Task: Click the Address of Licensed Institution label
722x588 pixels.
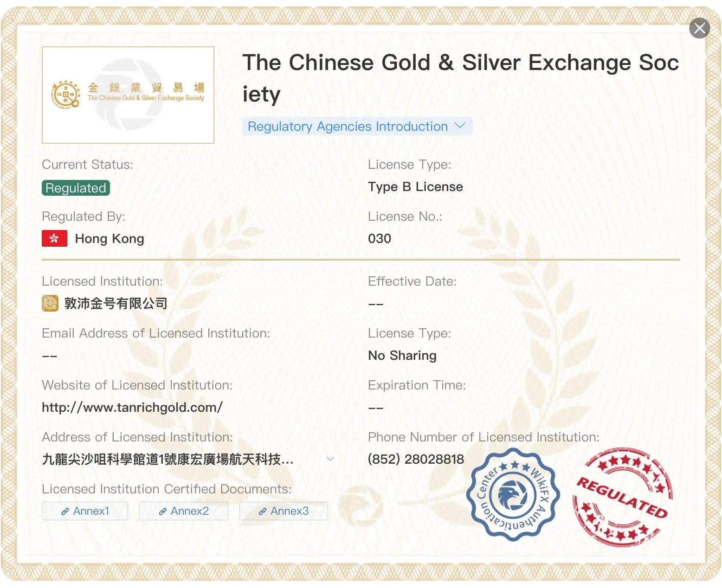Action: [x=137, y=437]
